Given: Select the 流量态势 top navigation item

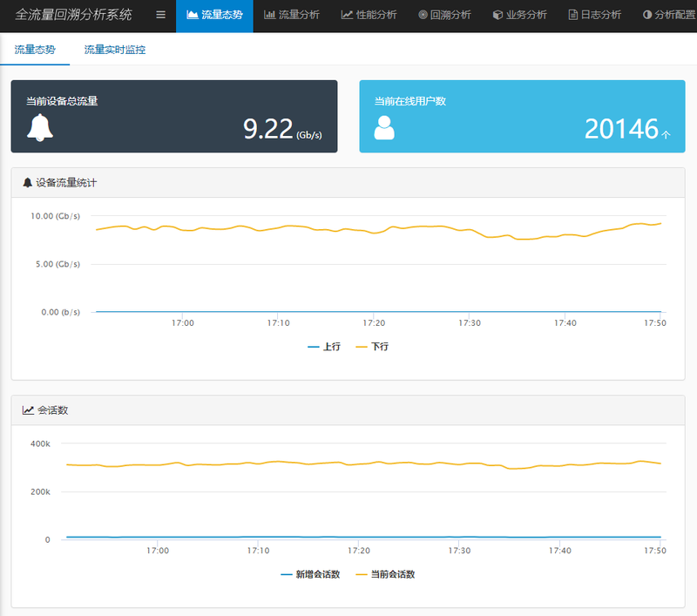Looking at the screenshot, I should pyautogui.click(x=214, y=15).
